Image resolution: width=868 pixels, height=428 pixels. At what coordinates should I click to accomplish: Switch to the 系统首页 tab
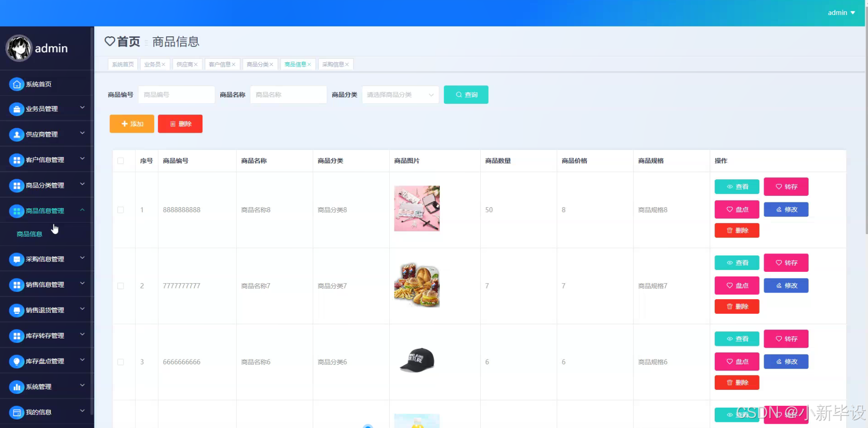123,65
